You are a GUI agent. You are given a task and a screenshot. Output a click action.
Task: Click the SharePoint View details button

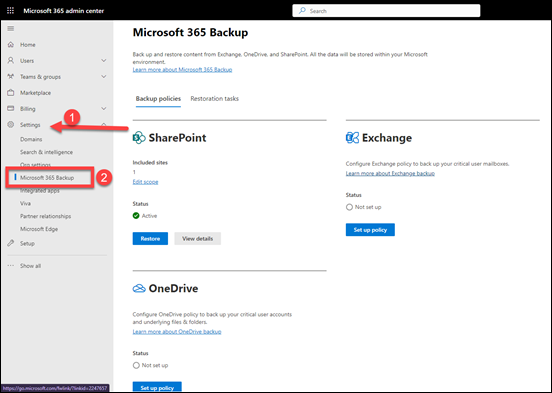pyautogui.click(x=197, y=238)
